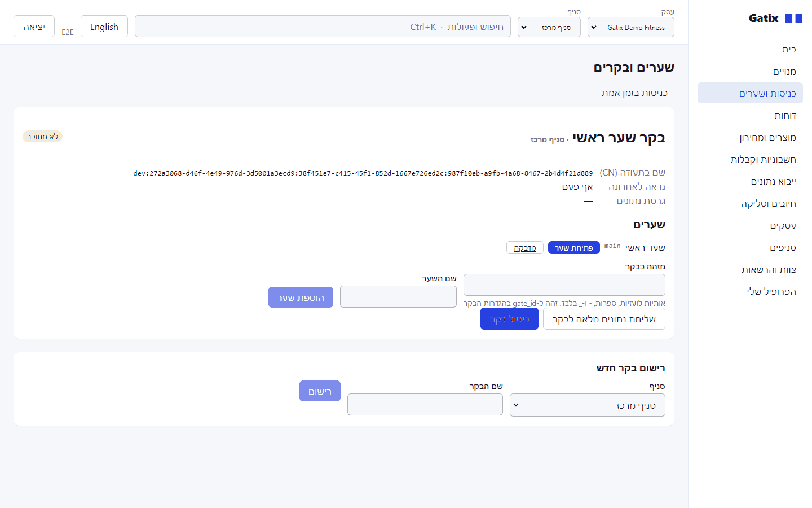Click the יציאה logout button

pos(34,27)
